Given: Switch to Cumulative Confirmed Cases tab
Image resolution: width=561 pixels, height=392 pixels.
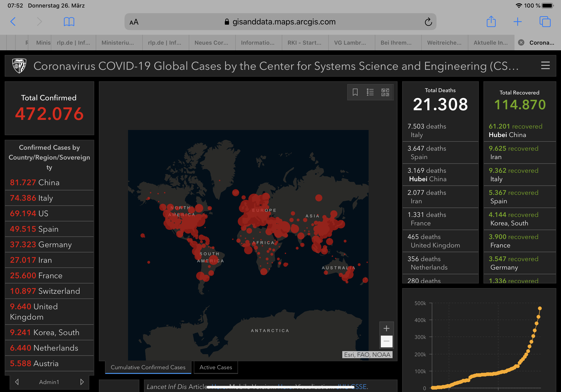Looking at the screenshot, I should pos(148,367).
